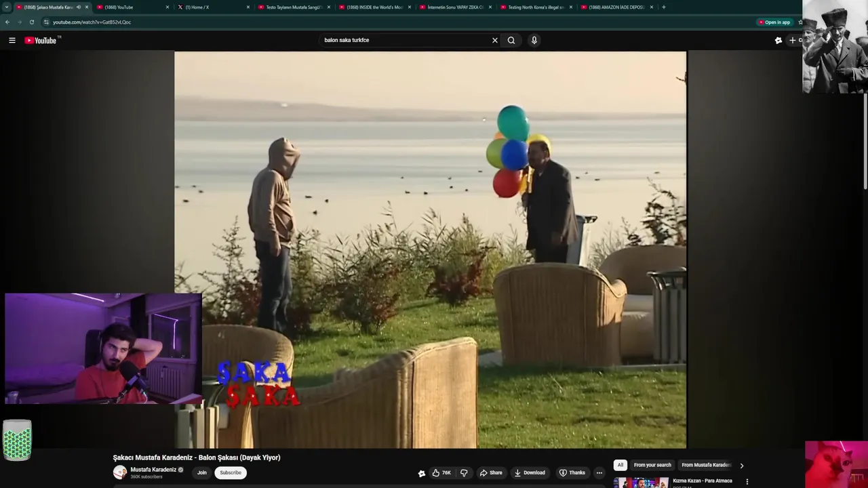The height and width of the screenshot is (488, 868).
Task: Open the browser tab search dropdown
Action: pos(7,7)
